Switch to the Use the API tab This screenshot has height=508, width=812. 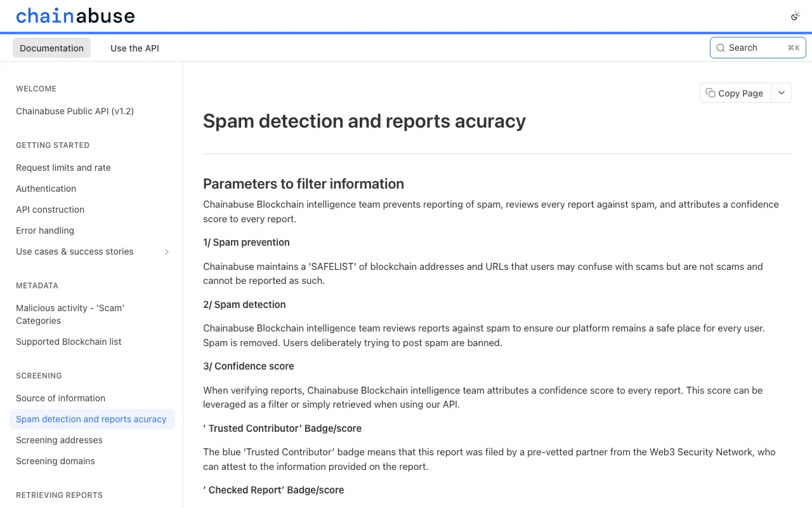point(134,48)
